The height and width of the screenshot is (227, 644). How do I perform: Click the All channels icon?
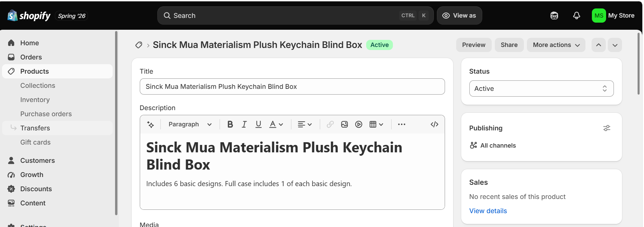point(473,145)
